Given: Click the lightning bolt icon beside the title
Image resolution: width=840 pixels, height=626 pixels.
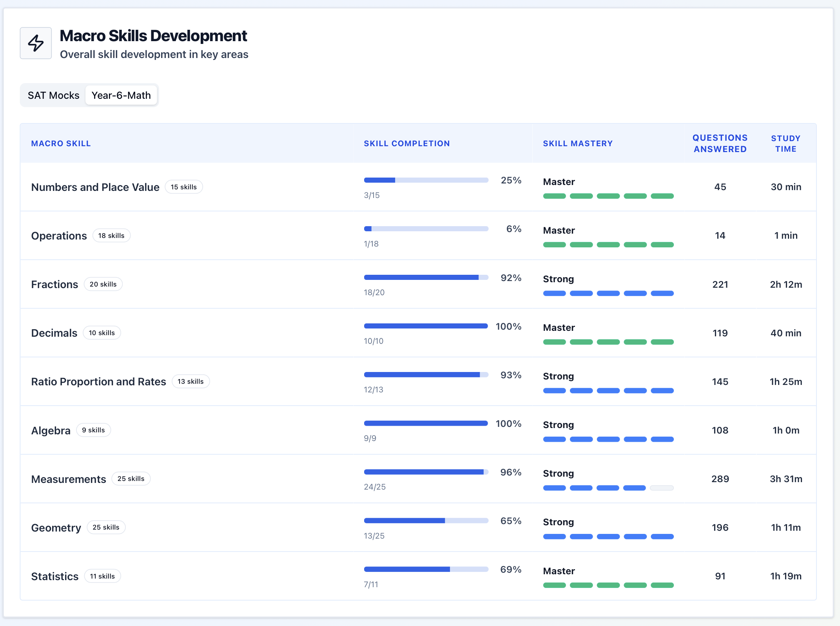Looking at the screenshot, I should (x=36, y=43).
